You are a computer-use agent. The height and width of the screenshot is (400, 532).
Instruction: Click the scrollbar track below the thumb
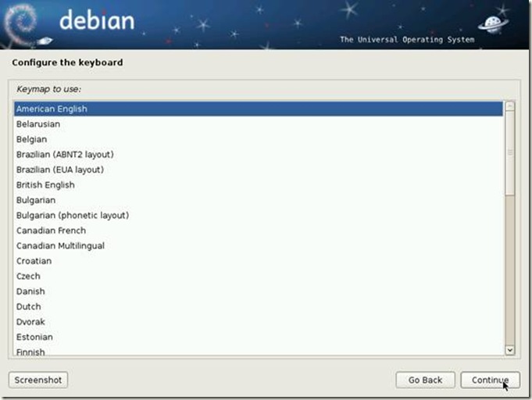tap(509, 270)
